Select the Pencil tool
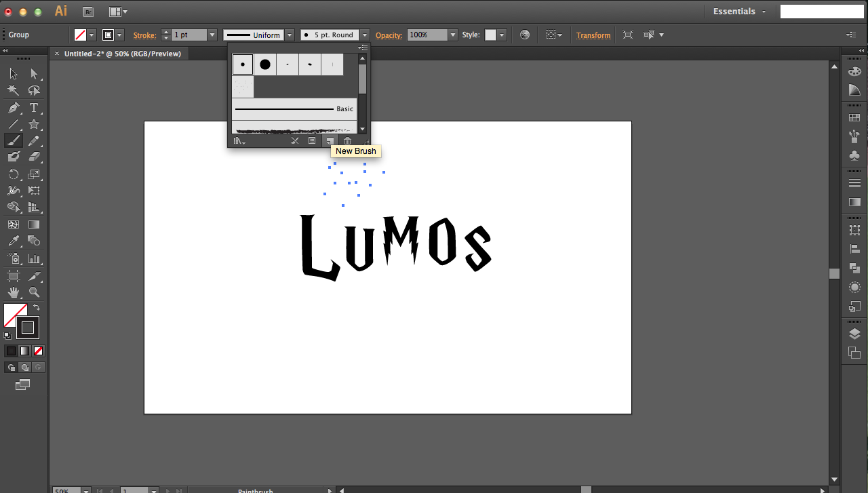The height and width of the screenshot is (493, 868). tap(34, 140)
